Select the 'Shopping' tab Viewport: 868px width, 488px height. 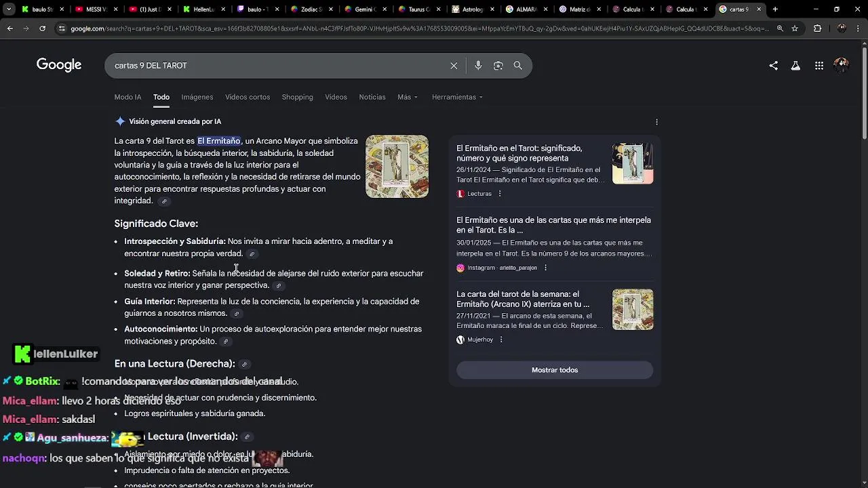pyautogui.click(x=297, y=97)
